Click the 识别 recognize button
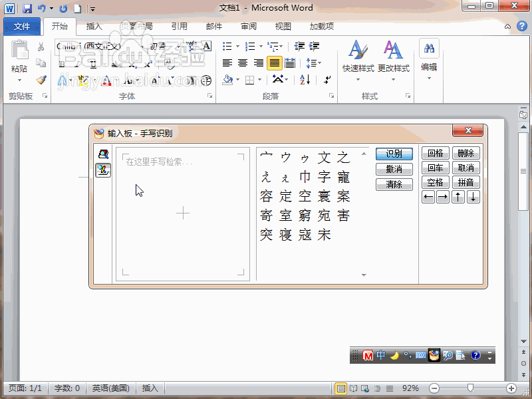Screen dimensions: 532x399 [x=394, y=154]
